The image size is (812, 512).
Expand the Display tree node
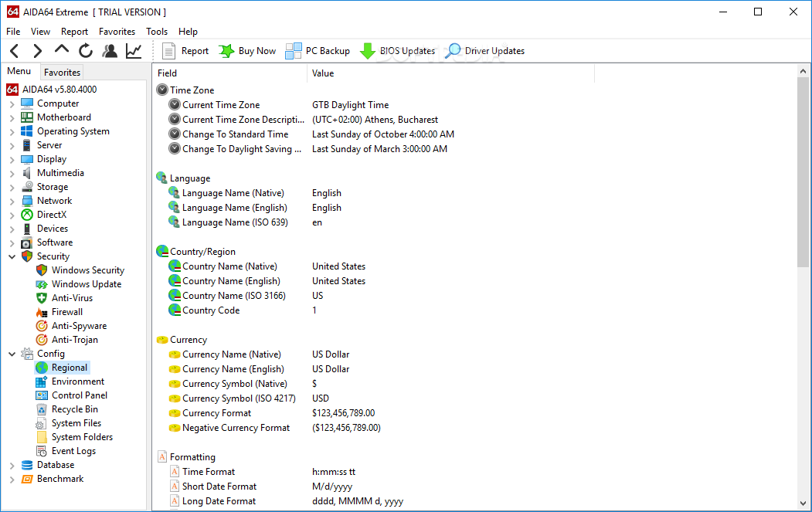coord(12,159)
